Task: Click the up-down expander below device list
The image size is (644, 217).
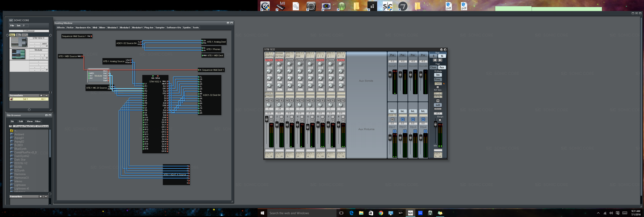Action: 50,92
